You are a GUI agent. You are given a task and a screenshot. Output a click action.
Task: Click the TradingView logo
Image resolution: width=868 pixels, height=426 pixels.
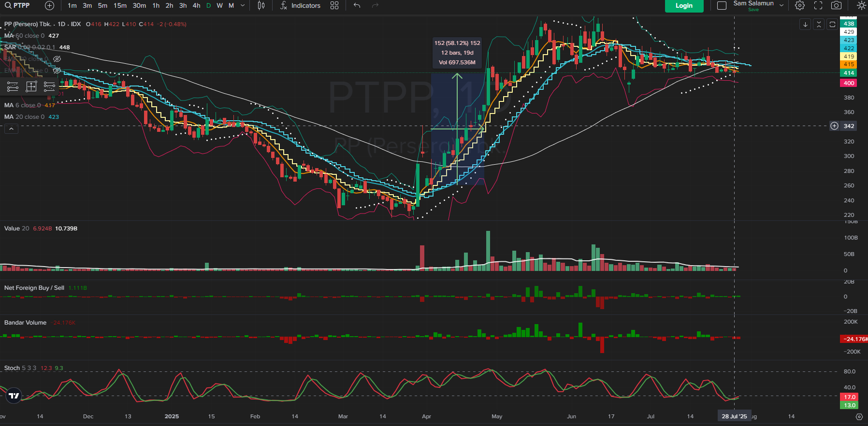pos(14,396)
